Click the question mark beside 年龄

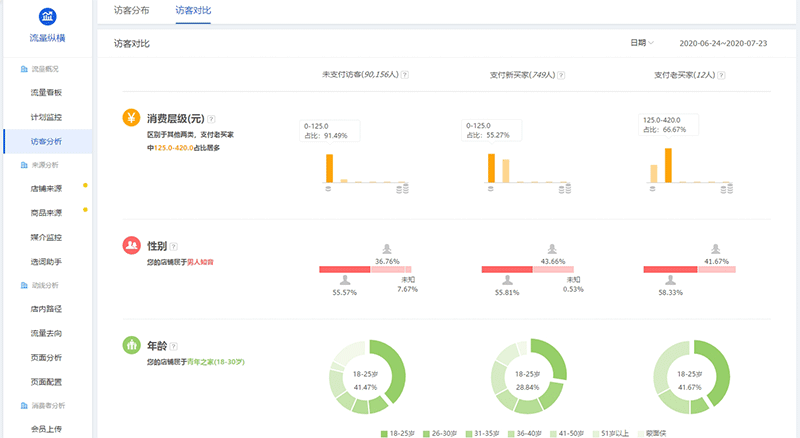[174, 345]
